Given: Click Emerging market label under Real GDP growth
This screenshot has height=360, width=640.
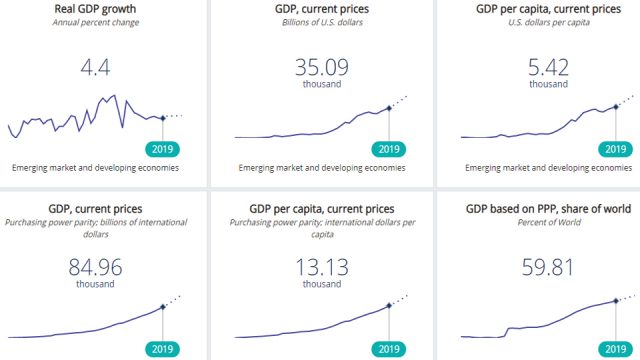Looking at the screenshot, I should tap(96, 168).
